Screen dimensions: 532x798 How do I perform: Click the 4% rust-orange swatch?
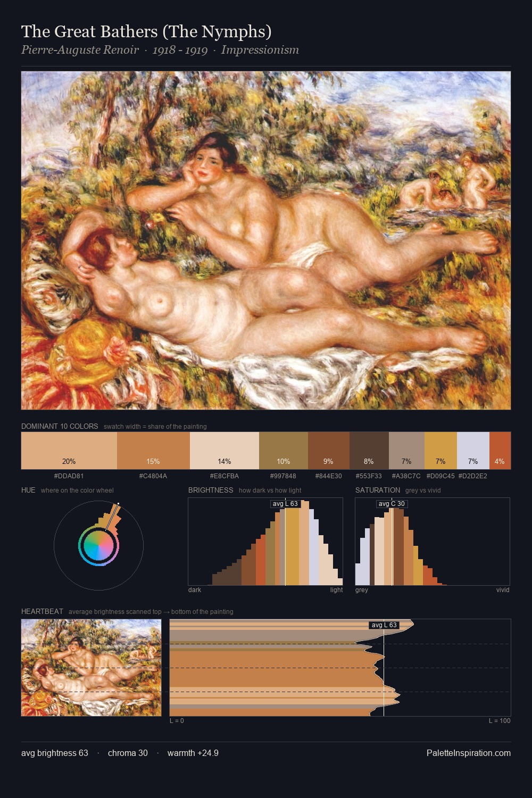500,451
